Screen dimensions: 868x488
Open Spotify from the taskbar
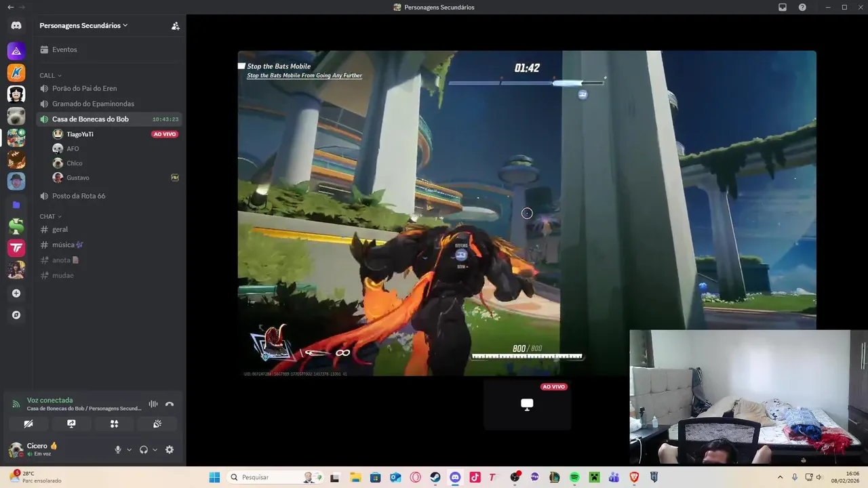[574, 477]
